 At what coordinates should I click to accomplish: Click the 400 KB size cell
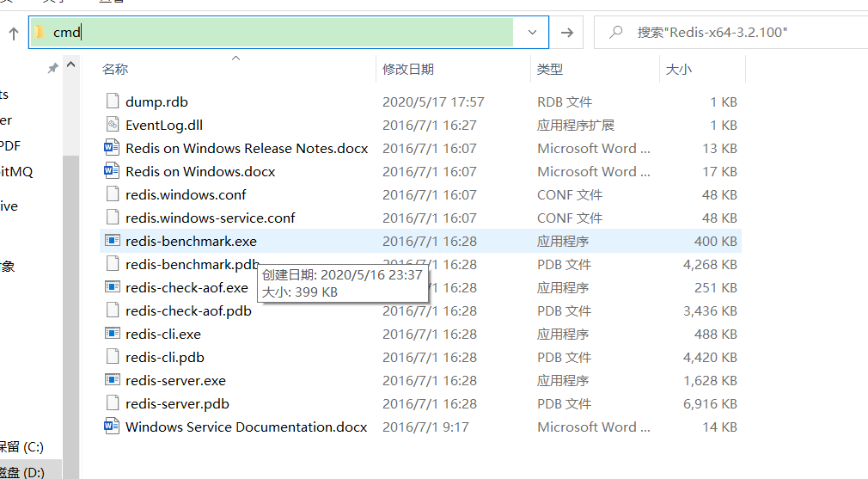click(x=716, y=242)
